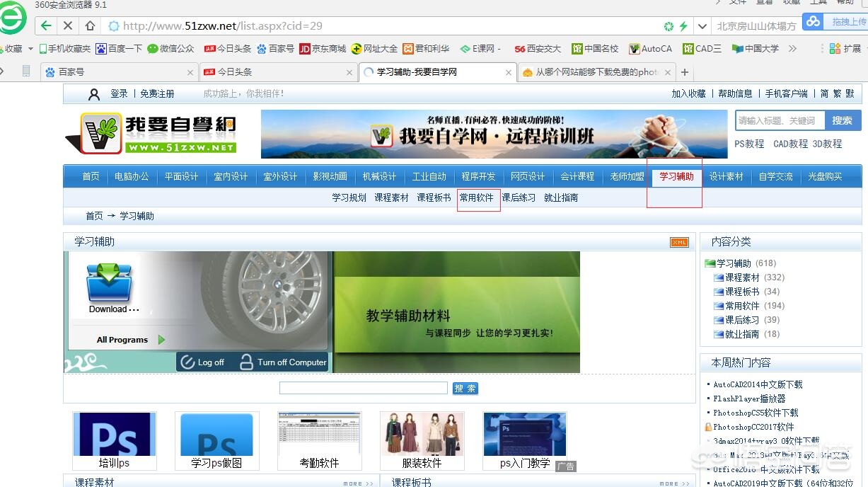Open PhotoshopCS5软件下载 link
Screen dimensions: 868x487
756,413
